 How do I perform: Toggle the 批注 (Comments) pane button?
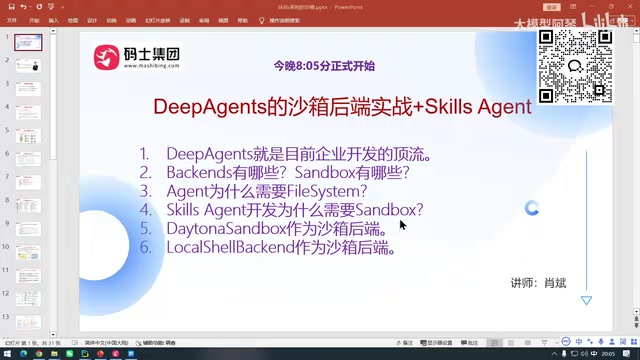[469, 343]
